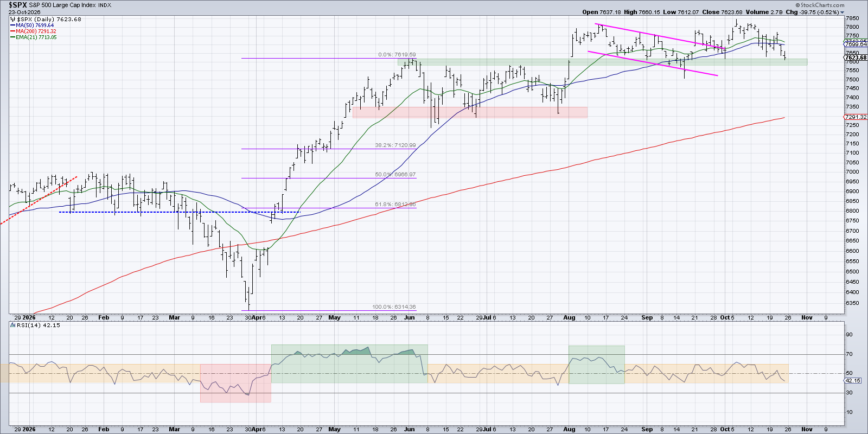Click the OHLC bar icon beside $SPX (Daily)
This screenshot has height=434, width=868.
pyautogui.click(x=13, y=20)
